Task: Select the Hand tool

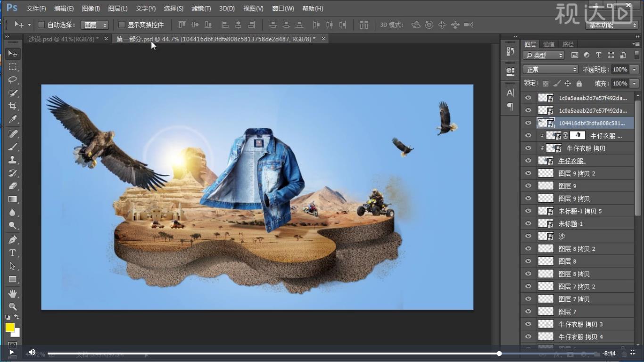Action: pyautogui.click(x=13, y=294)
